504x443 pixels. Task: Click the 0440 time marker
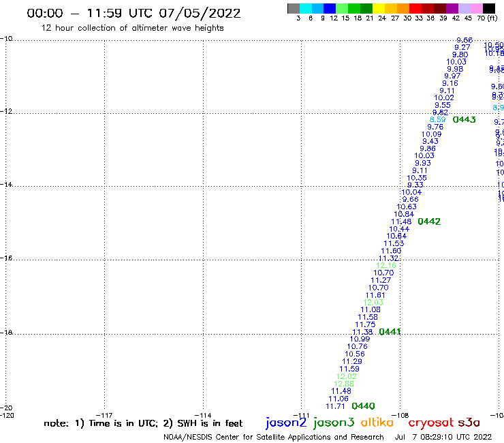coord(363,406)
